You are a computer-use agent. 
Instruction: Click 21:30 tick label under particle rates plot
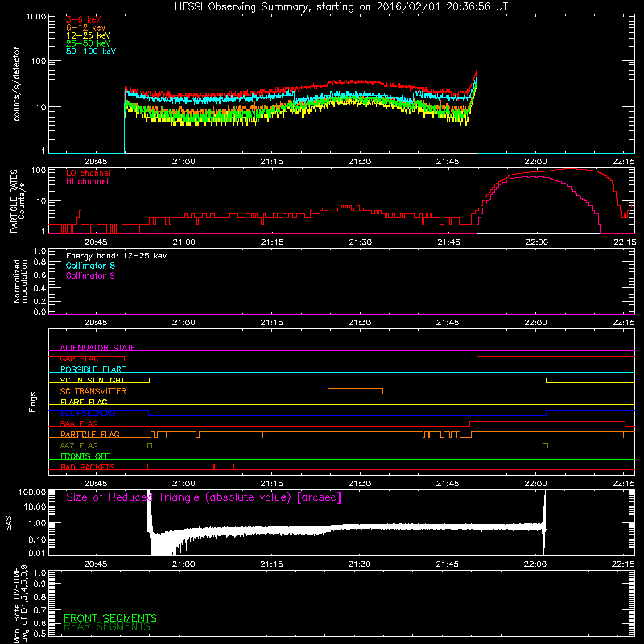tap(360, 242)
